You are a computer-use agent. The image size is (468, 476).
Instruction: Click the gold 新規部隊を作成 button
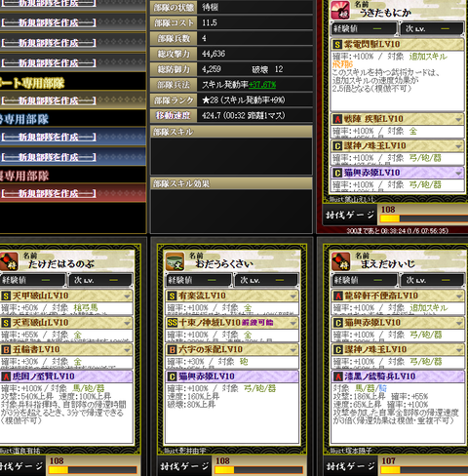point(49,100)
